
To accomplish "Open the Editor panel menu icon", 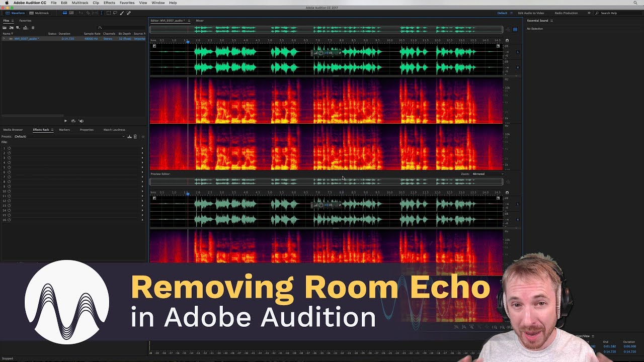I will pos(189,21).
